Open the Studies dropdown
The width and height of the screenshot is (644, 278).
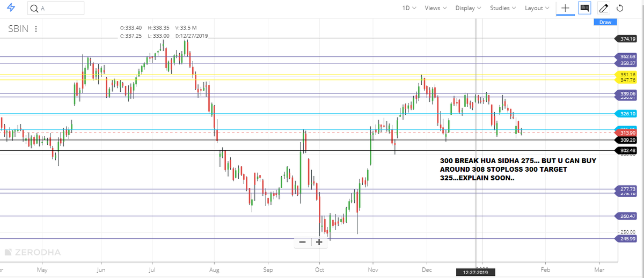click(503, 8)
